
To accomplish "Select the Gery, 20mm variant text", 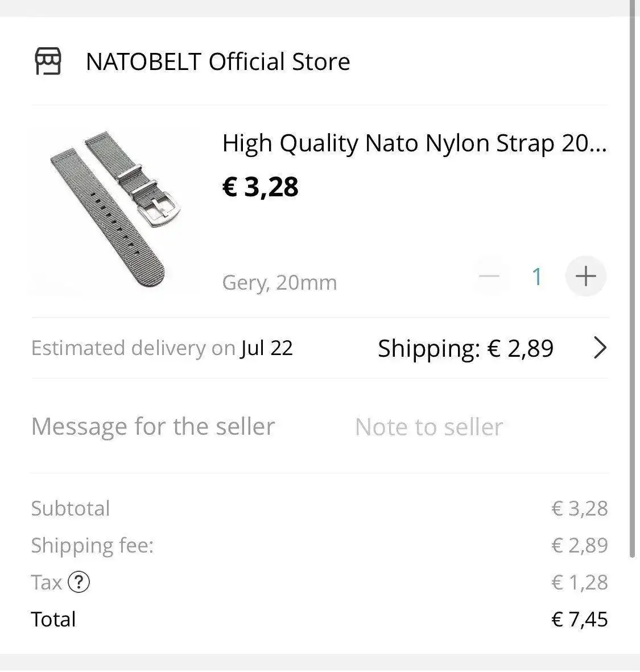I will (279, 282).
